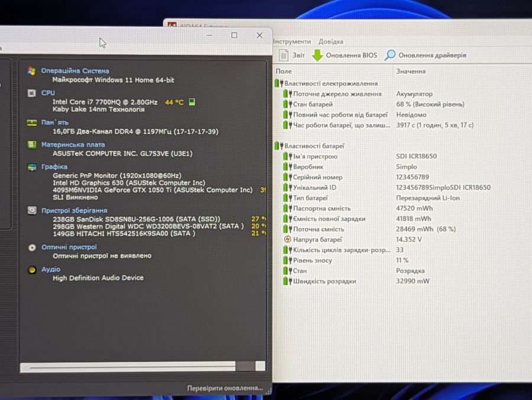The image size is (532, 400).
Task: Click the Поле column header
Action: point(284,71)
